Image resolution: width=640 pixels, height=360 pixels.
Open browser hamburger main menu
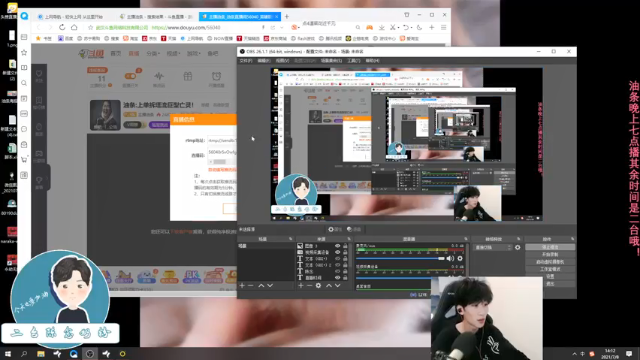click(443, 27)
